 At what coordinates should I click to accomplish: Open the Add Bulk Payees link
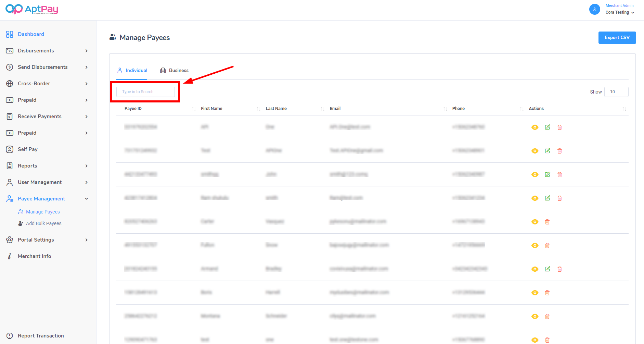coord(43,223)
